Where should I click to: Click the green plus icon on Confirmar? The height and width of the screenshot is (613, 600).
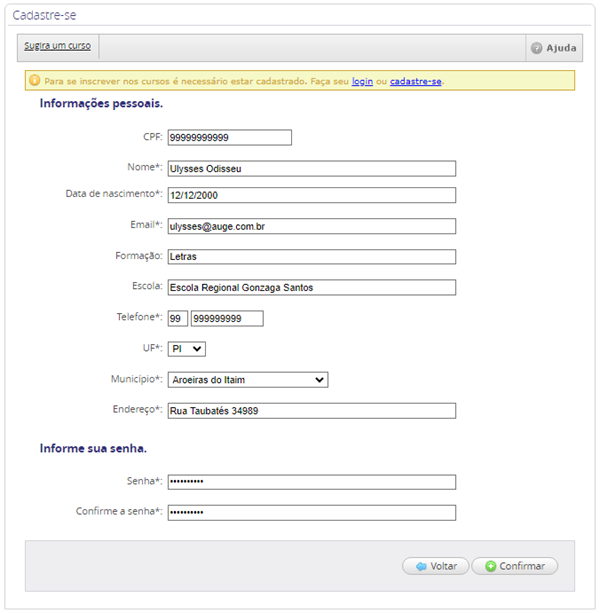(490, 566)
